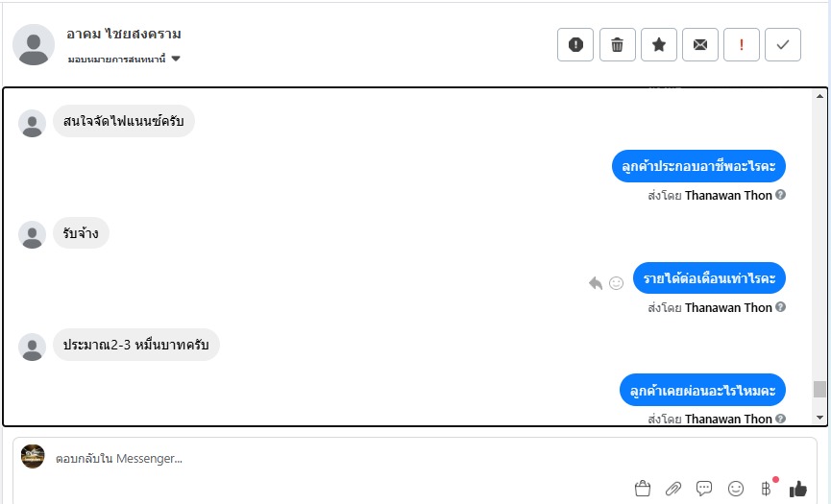Open อาคม ไชยสงคราม contact name link
This screenshot has width=831, height=504.
124,35
